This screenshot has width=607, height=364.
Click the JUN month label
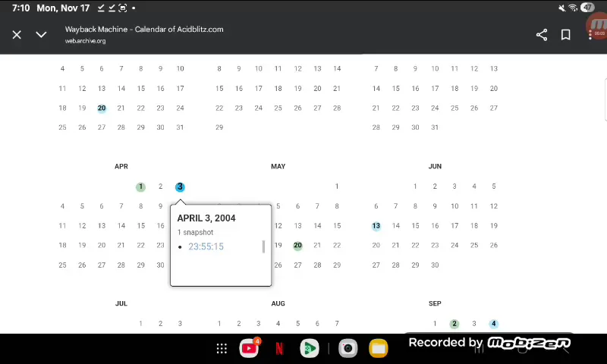(x=435, y=166)
